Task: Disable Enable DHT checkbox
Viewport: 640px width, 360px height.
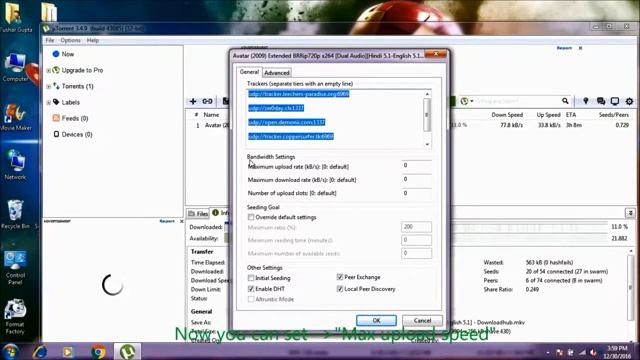Action: [251, 289]
